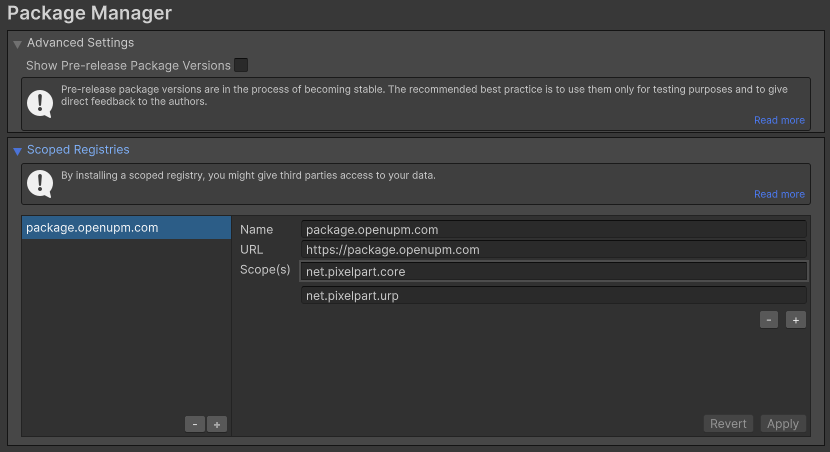The image size is (830, 452).
Task: Click the registry URL input field
Action: coord(553,250)
